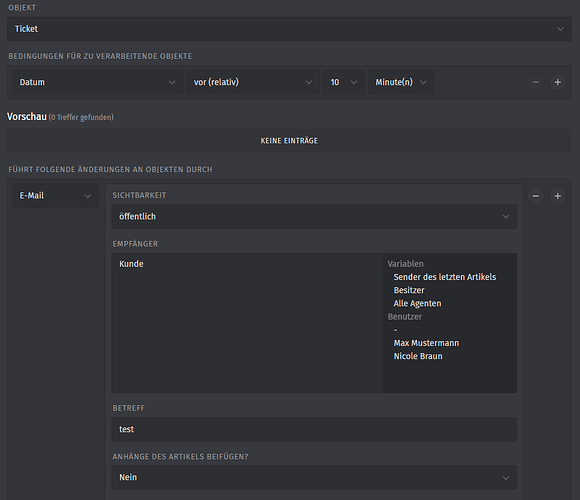Open the Anhänge Nein dropdown
Screen dimensions: 580x500
pos(314,477)
